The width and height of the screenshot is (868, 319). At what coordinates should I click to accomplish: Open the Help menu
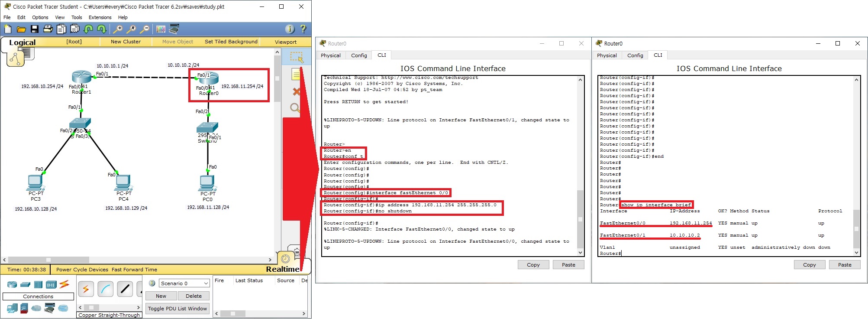pyautogui.click(x=123, y=17)
